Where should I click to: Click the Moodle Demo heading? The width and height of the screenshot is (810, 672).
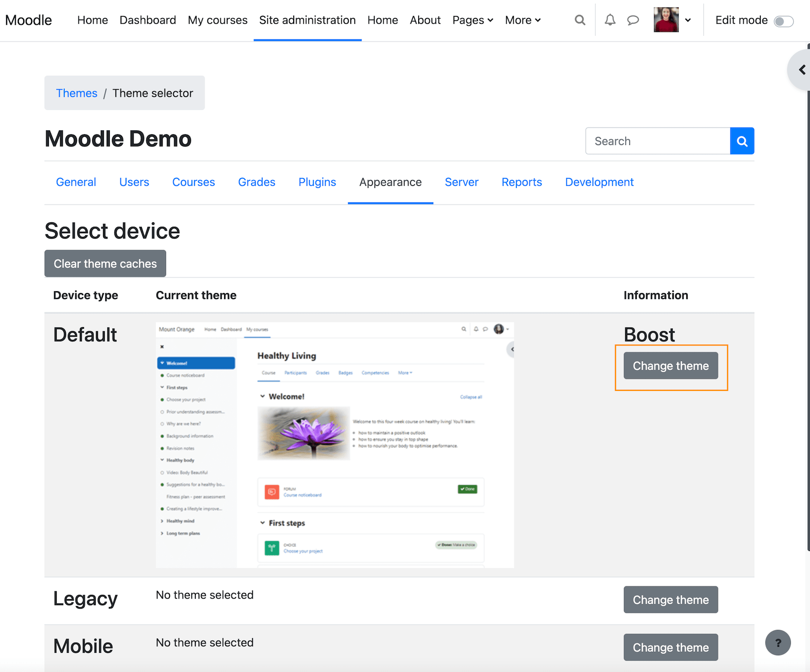click(118, 139)
